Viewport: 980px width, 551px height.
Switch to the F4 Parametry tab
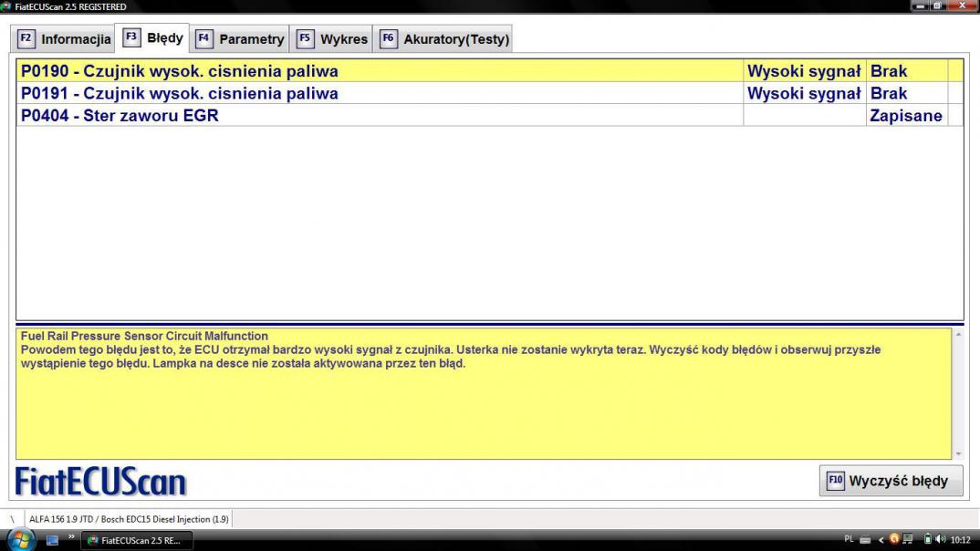(239, 39)
